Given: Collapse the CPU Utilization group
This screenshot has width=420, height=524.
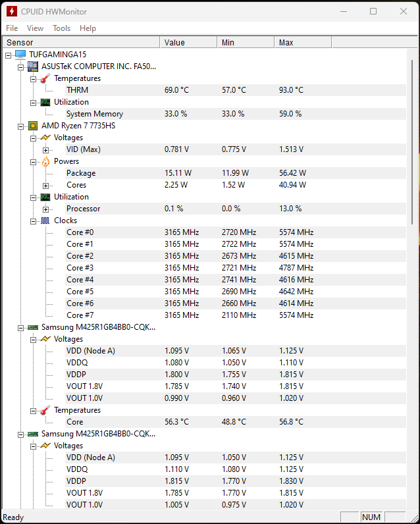Looking at the screenshot, I should [x=33, y=198].
